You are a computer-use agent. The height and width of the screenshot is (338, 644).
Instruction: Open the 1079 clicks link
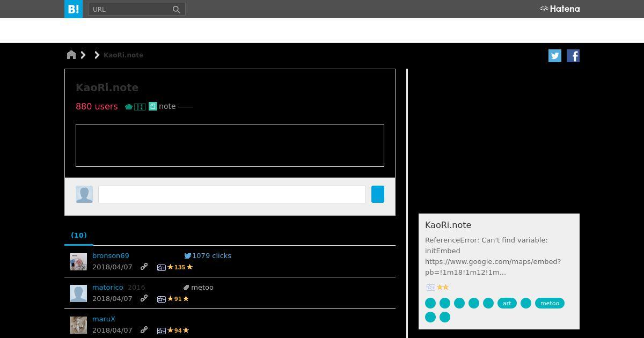pyautogui.click(x=211, y=256)
